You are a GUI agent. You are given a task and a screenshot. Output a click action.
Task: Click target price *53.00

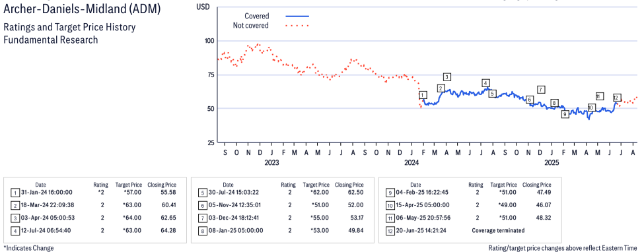(x=320, y=230)
